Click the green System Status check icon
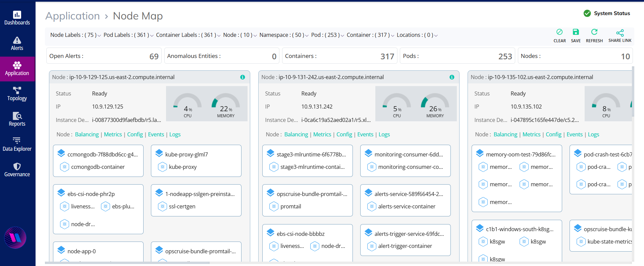Screen dimensions: 644x266 (587, 13)
